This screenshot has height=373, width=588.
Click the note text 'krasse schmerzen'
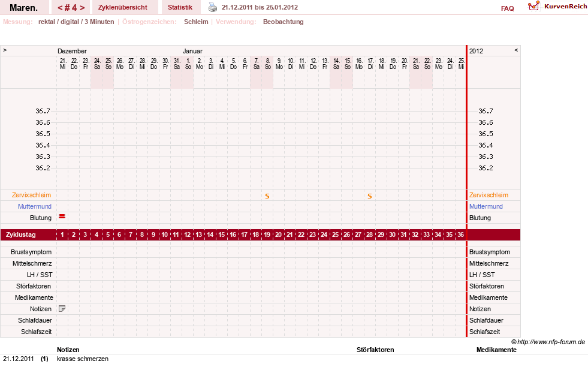point(83,359)
